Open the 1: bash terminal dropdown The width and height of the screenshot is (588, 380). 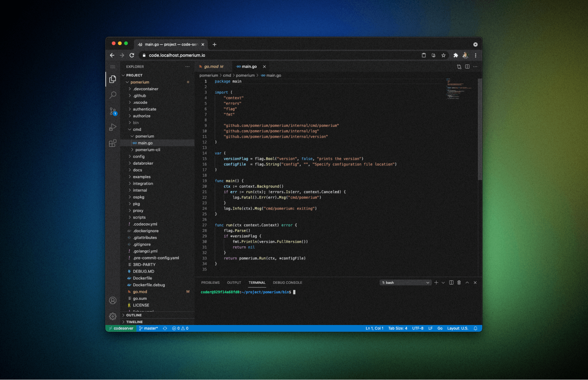[405, 283]
